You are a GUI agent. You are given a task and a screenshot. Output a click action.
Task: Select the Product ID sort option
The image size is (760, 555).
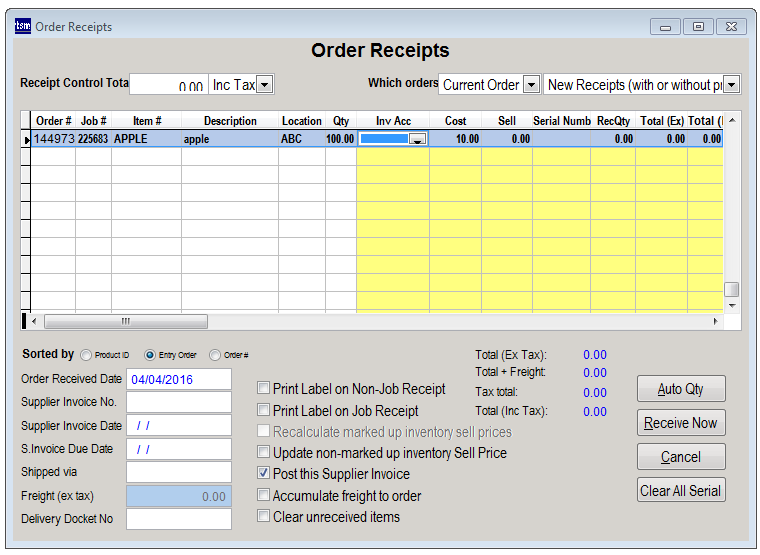tap(86, 355)
